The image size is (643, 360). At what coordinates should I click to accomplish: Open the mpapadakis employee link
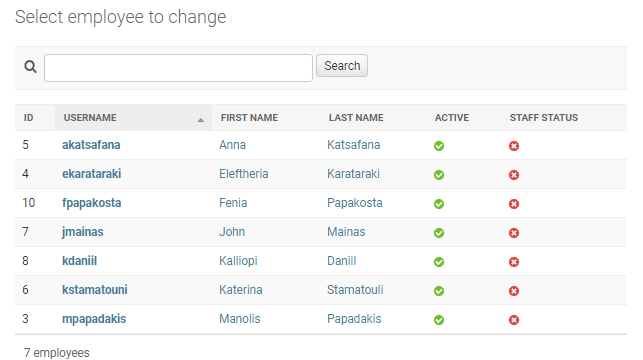point(94,319)
